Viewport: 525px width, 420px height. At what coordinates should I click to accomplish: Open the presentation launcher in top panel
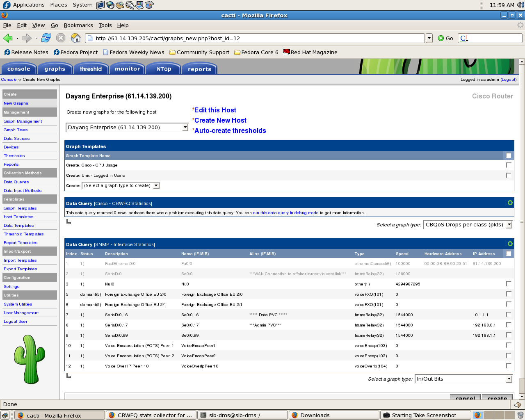pyautogui.click(x=139, y=5)
